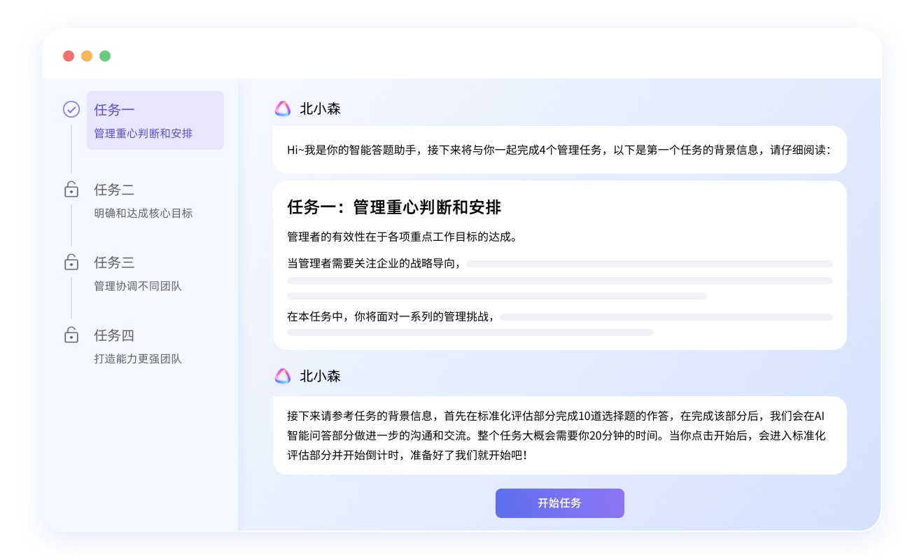Viewport: 924px width, 560px height.
Task: Click the yellow minimize dot in title bar
Action: [87, 56]
